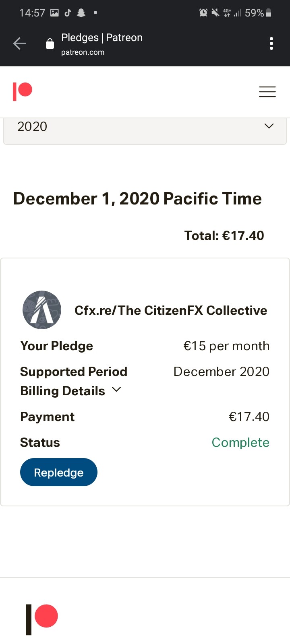Screen dimensions: 290x644
Task: Open the browser three-dot menu
Action: pos(271,43)
